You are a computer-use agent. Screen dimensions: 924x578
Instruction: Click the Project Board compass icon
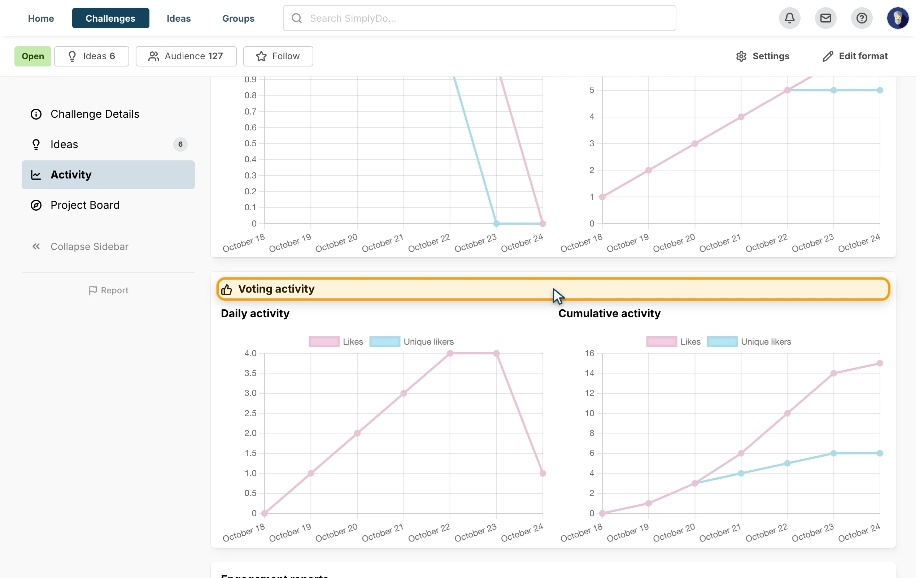point(36,205)
